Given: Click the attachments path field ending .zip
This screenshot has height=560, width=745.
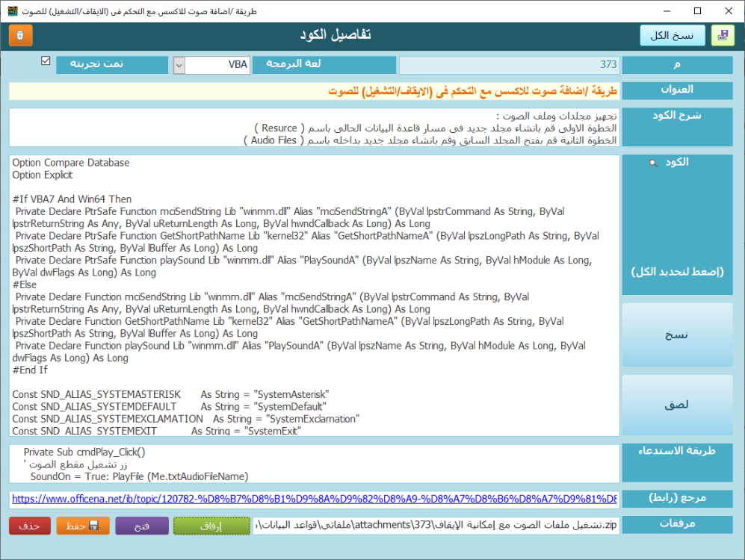Looking at the screenshot, I should click(436, 525).
